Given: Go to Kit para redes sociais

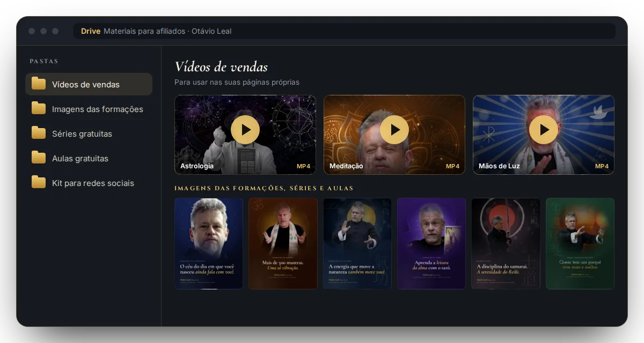Looking at the screenshot, I should click(x=89, y=183).
